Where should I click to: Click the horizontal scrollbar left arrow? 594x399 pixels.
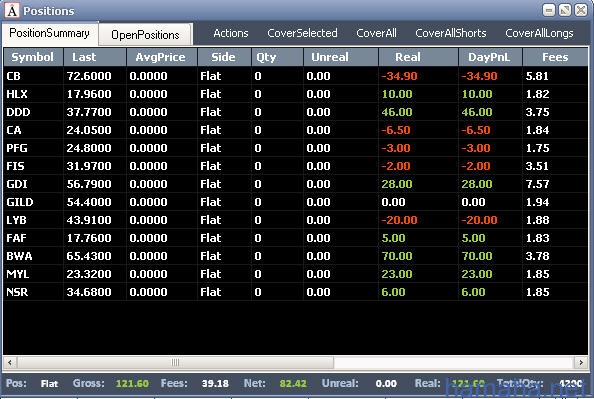click(x=10, y=363)
